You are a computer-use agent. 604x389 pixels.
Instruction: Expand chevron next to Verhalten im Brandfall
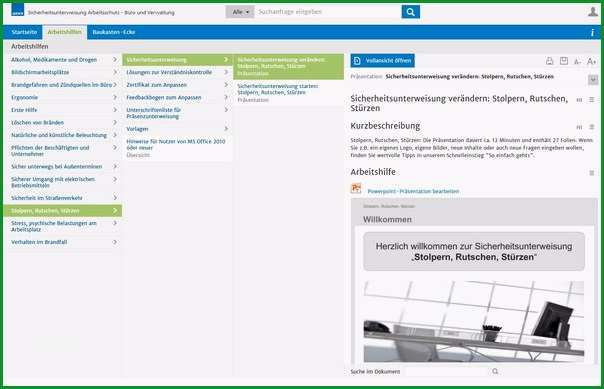click(115, 242)
